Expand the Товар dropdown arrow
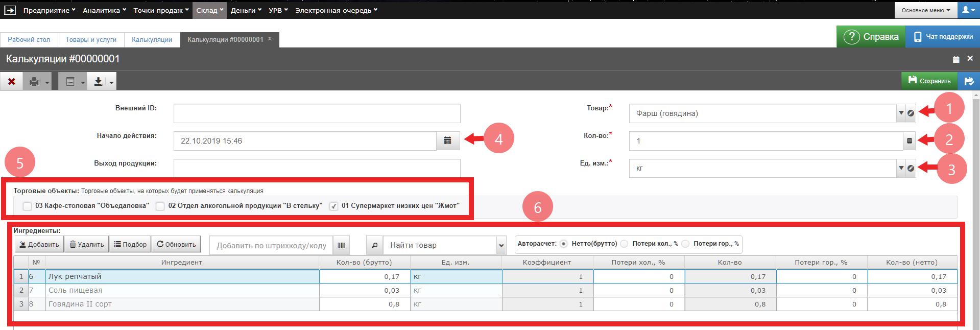Image resolution: width=980 pixels, height=330 pixels. [900, 113]
